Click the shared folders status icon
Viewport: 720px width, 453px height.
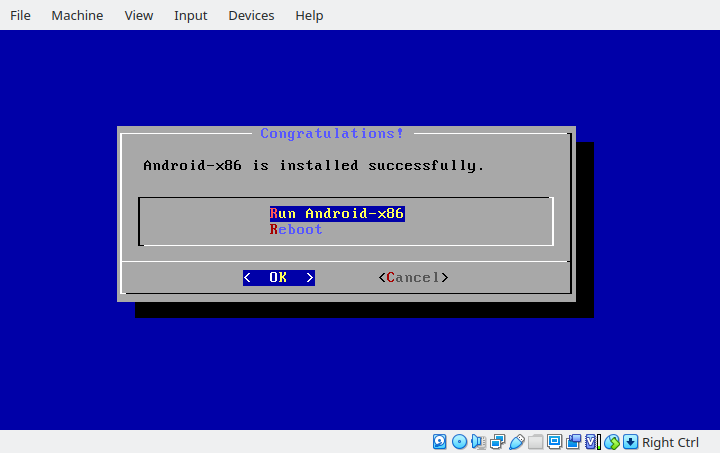[535, 442]
